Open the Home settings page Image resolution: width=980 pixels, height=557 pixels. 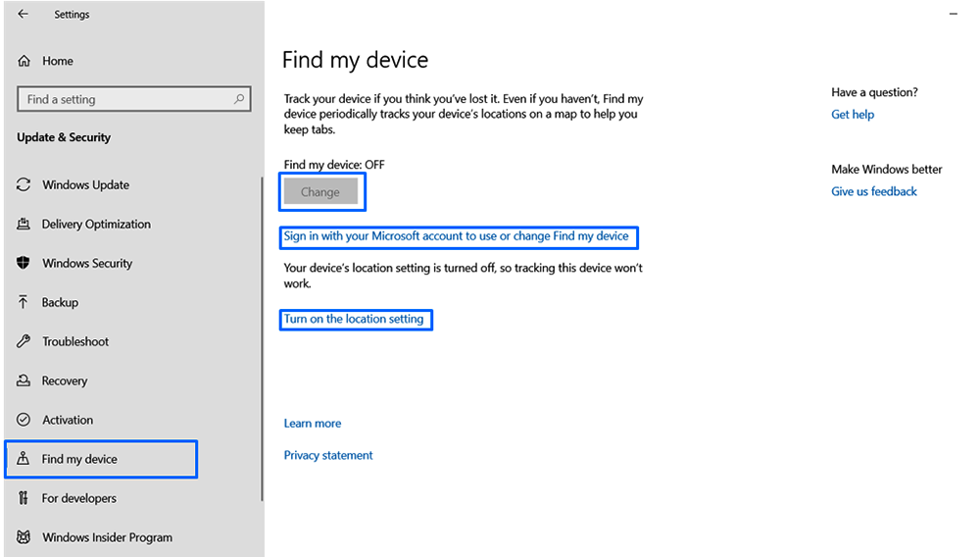[58, 61]
